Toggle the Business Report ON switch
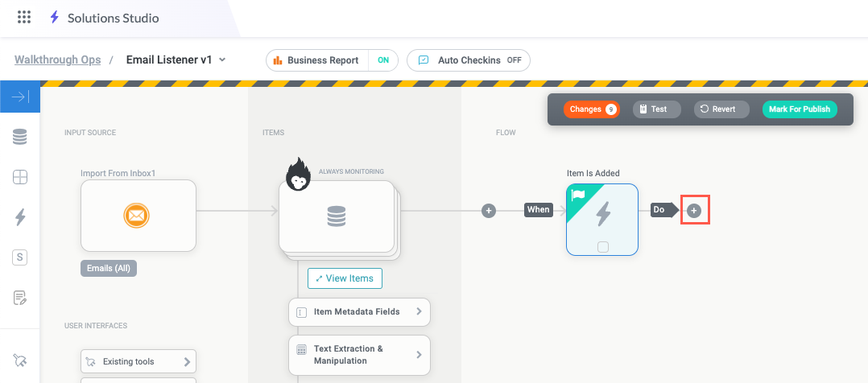This screenshot has width=868, height=383. (383, 60)
